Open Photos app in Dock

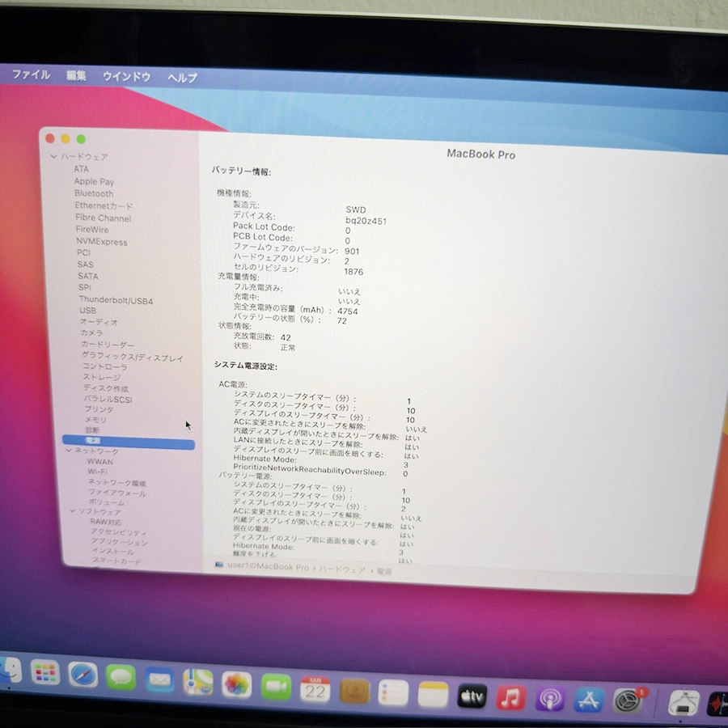click(236, 684)
